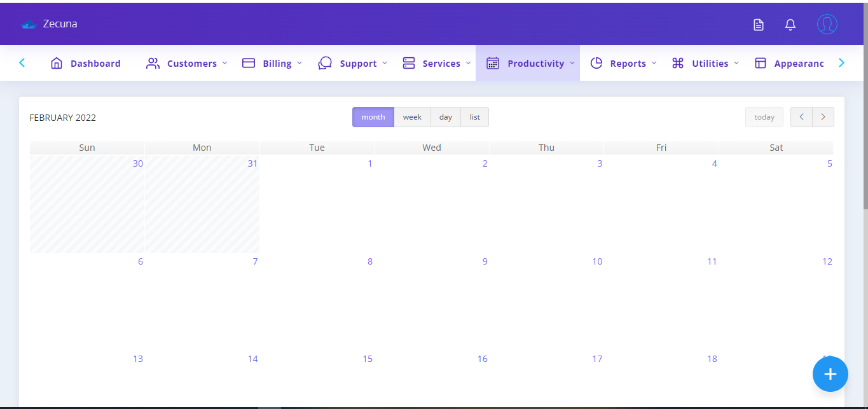
Task: Click the Productivity calendar icon
Action: tap(492, 63)
